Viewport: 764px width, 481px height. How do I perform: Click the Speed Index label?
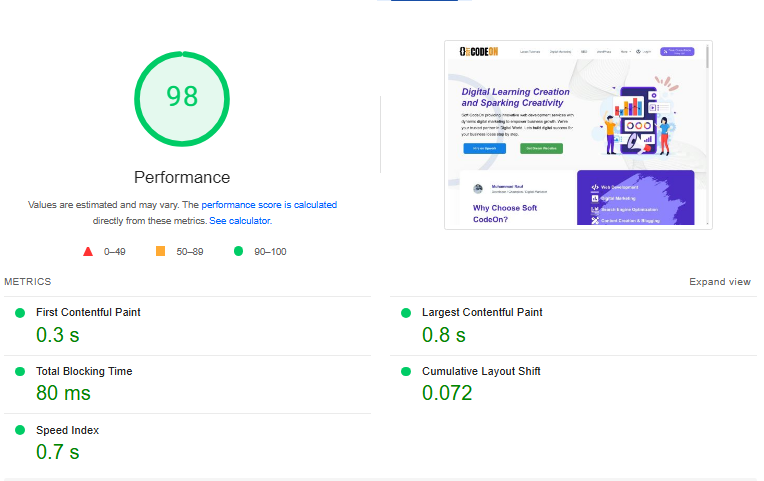point(67,430)
